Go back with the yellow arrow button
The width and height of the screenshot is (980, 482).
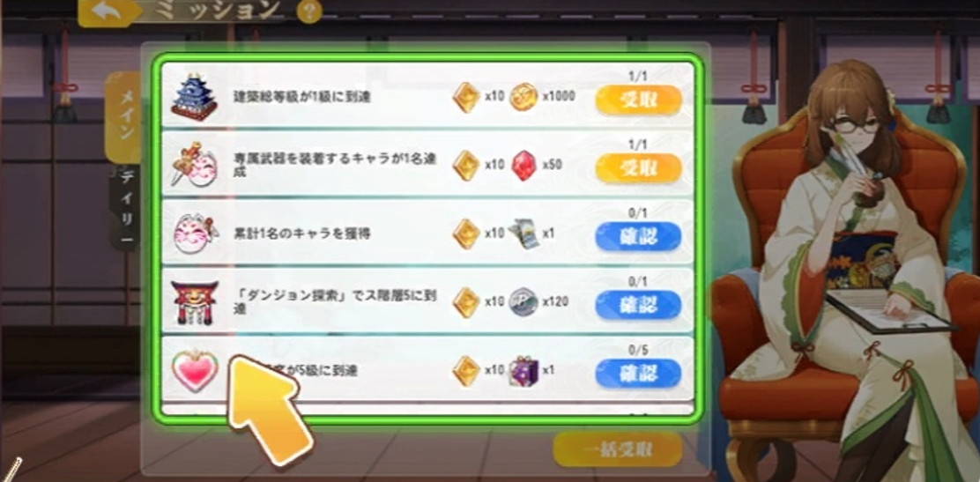coord(108,12)
